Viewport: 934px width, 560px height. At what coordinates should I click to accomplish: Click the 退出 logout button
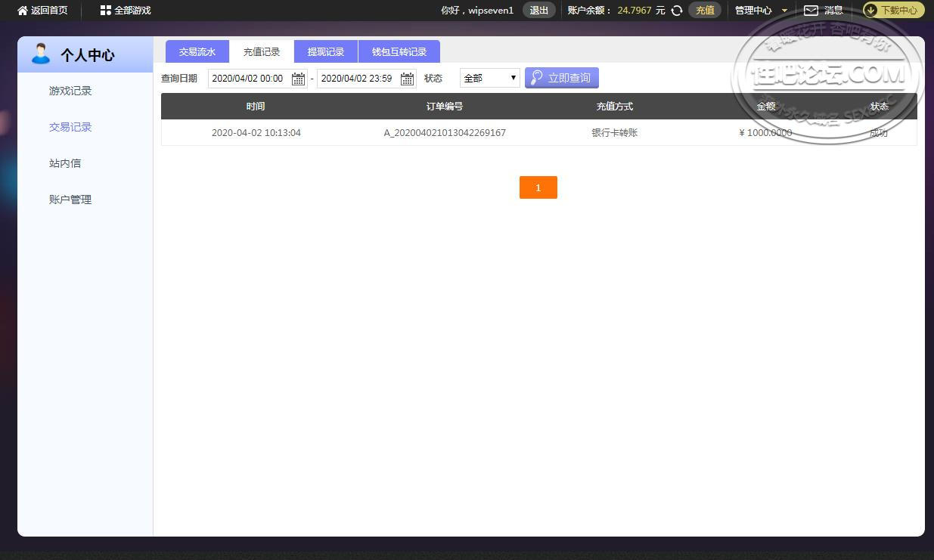point(539,11)
